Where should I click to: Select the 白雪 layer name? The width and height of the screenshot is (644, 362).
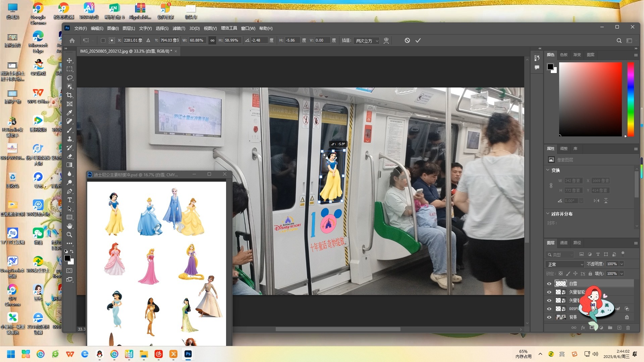(573, 284)
